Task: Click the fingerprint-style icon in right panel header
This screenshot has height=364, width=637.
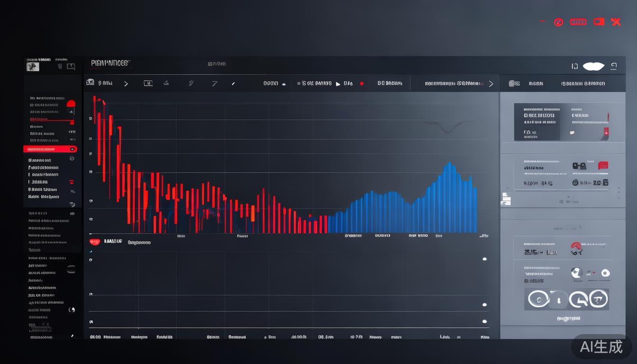Action: [512, 83]
